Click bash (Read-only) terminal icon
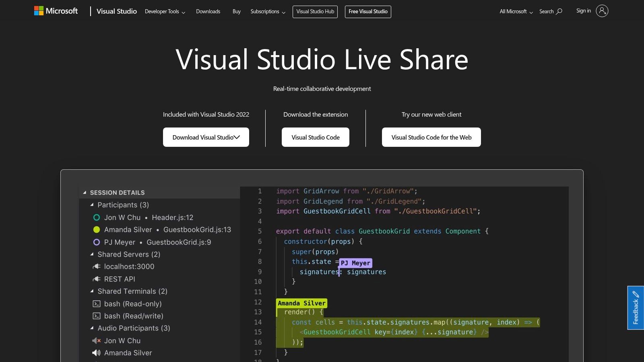The width and height of the screenshot is (644, 362). point(97,304)
